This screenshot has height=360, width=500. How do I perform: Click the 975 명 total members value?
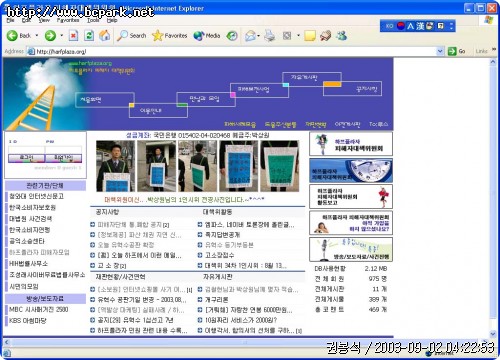tap(378, 279)
